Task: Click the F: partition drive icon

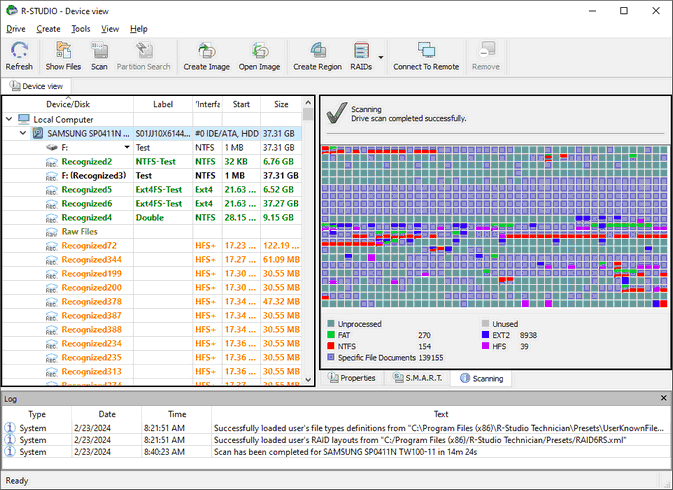Action: pyautogui.click(x=52, y=148)
